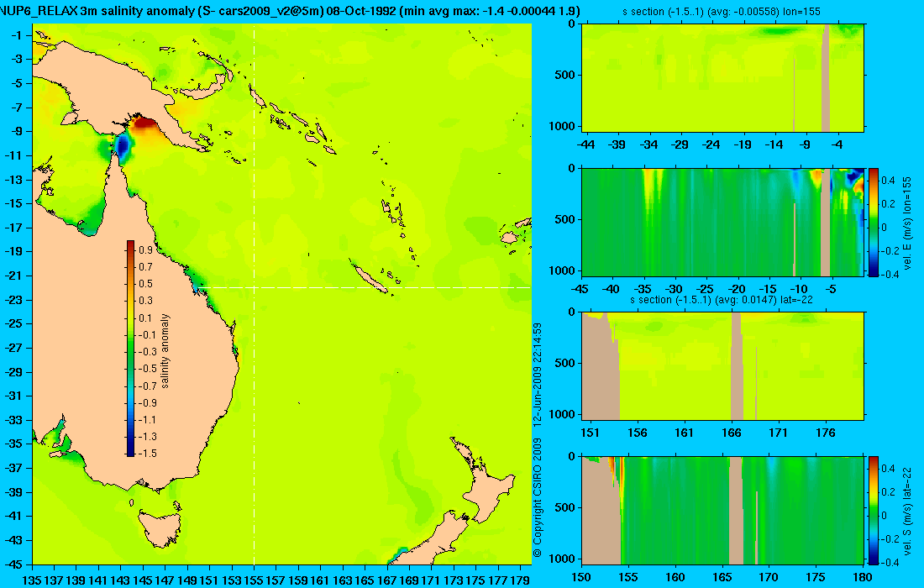Image resolution: width=924 pixels, height=588 pixels.
Task: Click the -1.1 tick on salinity colorbar
Action: (x=147, y=420)
